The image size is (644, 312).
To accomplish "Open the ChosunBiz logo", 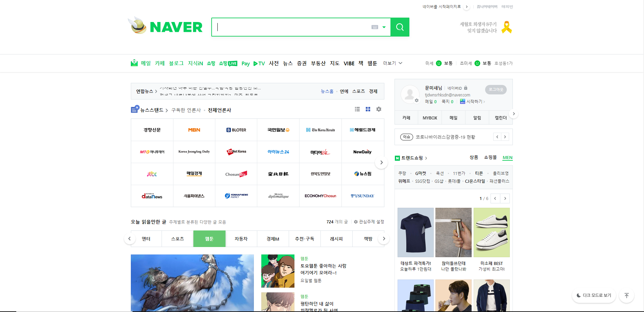I will tap(236, 174).
